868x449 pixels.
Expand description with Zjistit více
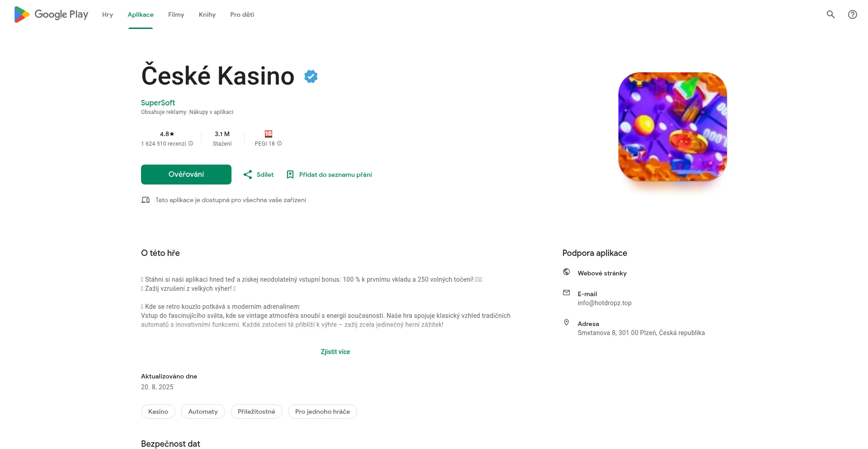coord(335,352)
